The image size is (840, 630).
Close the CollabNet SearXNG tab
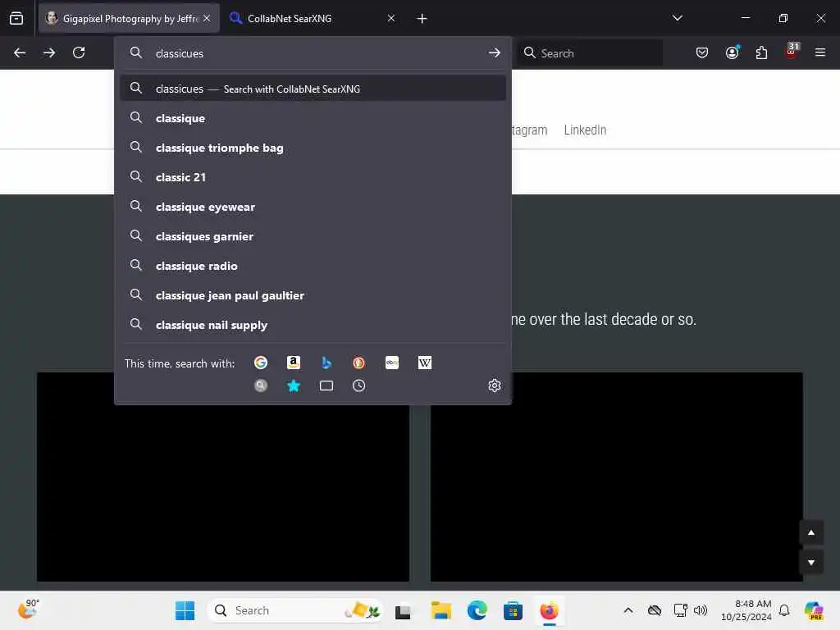coord(391,19)
